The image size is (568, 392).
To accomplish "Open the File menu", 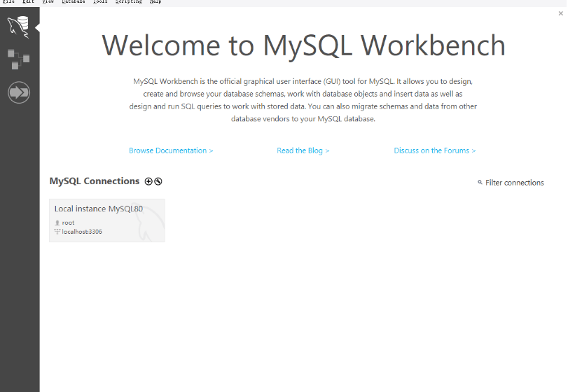I will coord(8,2).
